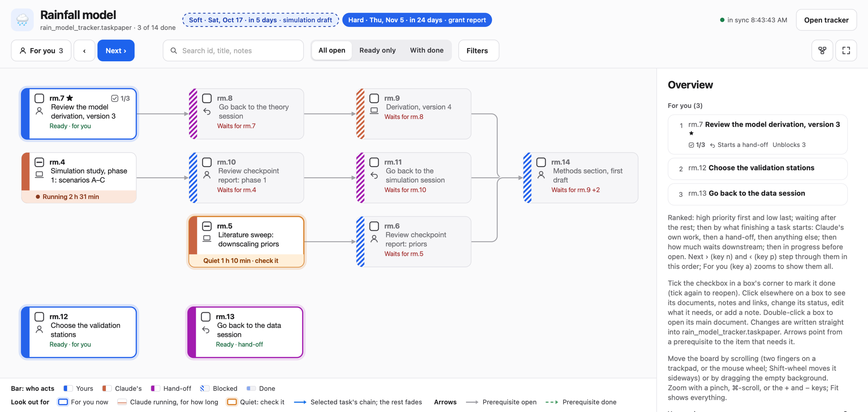The image size is (868, 412).
Task: Click the magnifier icon in the search field
Action: 174,51
